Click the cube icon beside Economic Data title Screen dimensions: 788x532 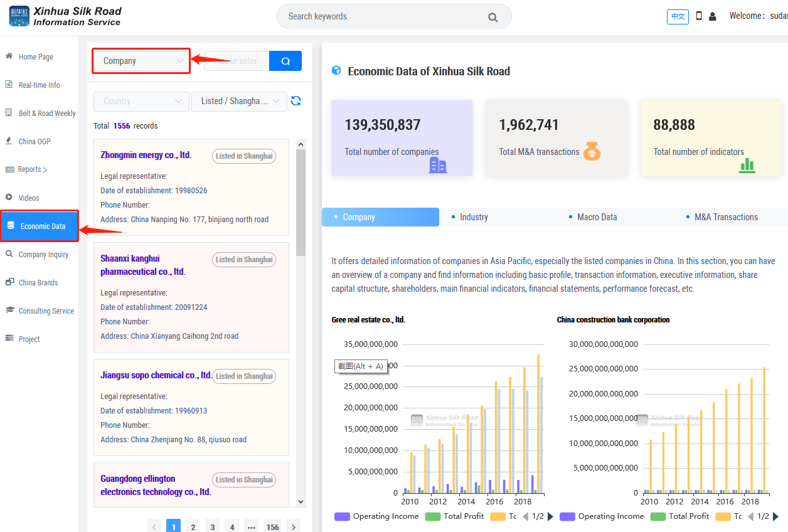[336, 71]
